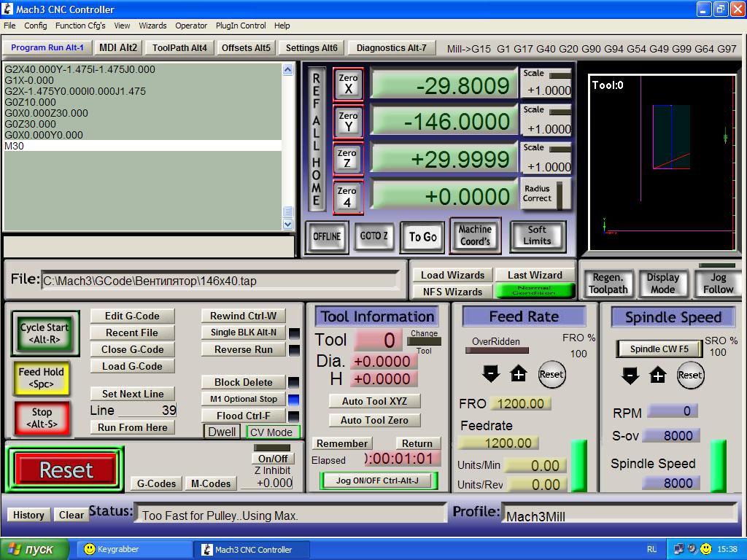747x560 pixels.
Task: Click the smiley icon in system tray
Action: (x=706, y=549)
